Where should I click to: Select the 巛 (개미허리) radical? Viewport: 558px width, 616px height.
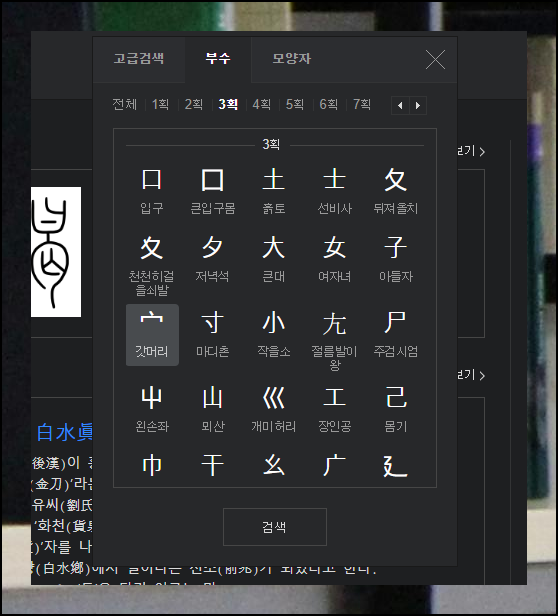273,409
